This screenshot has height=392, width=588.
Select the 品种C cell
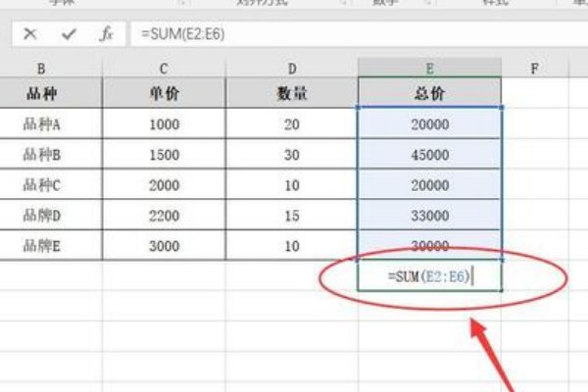click(x=51, y=184)
